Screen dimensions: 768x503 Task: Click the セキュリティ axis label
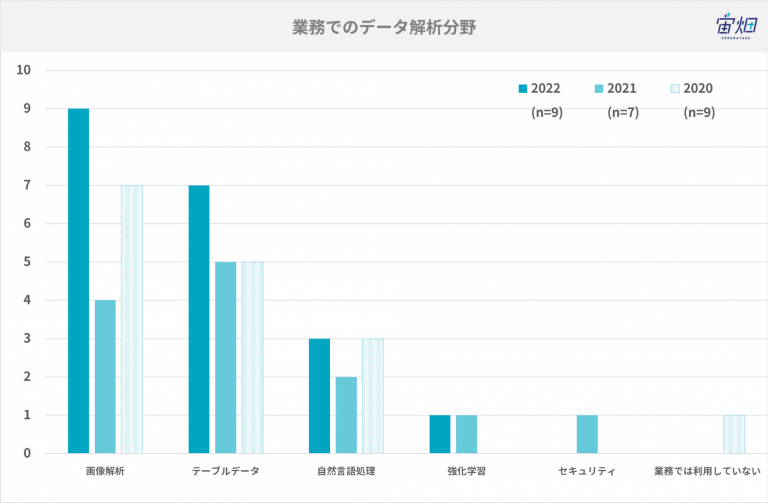[587, 471]
